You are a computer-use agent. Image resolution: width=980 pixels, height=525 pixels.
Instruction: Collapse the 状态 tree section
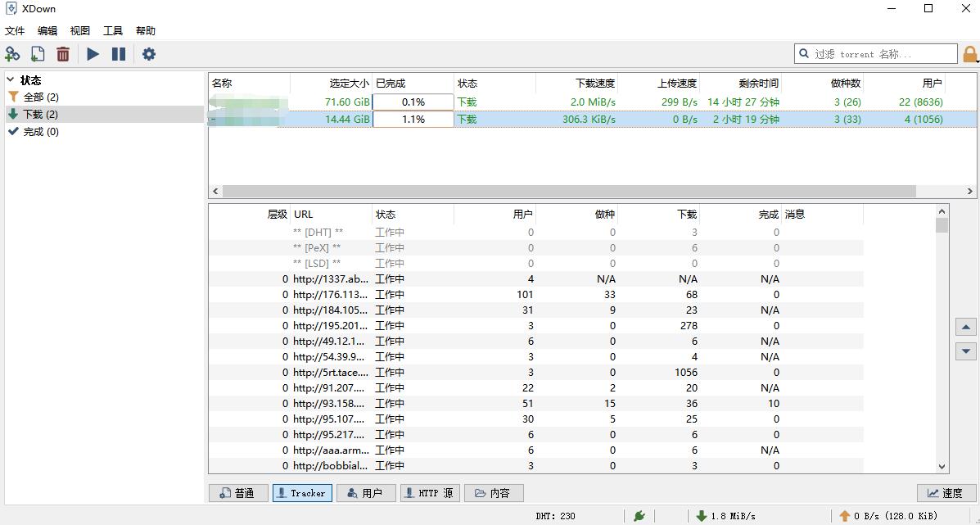[x=10, y=79]
